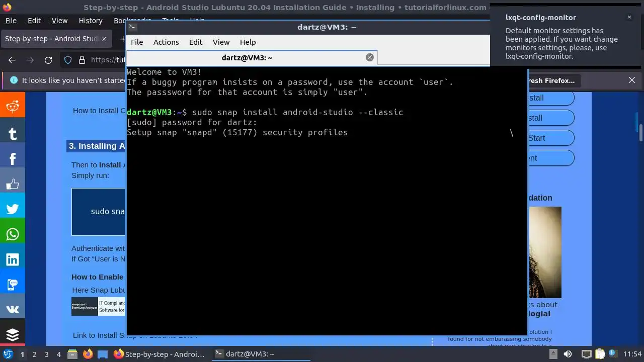
Task: Switch to virtual desktop 2
Action: coord(34,354)
